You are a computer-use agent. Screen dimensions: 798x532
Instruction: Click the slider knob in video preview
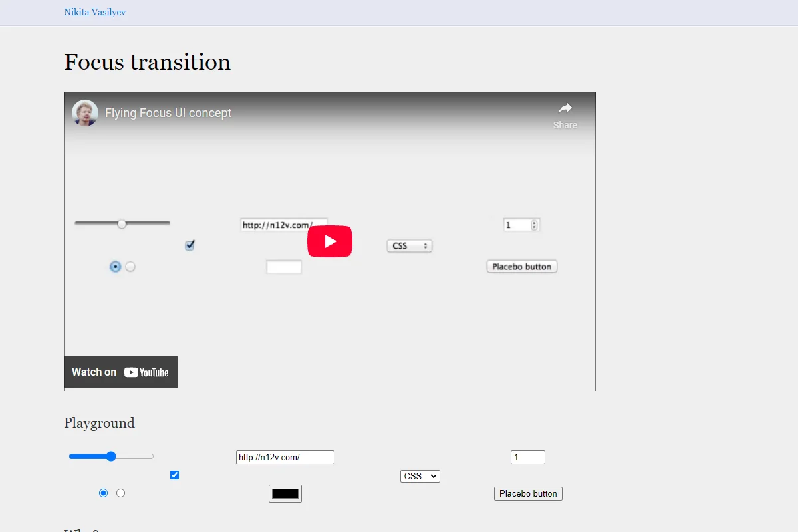tap(122, 224)
